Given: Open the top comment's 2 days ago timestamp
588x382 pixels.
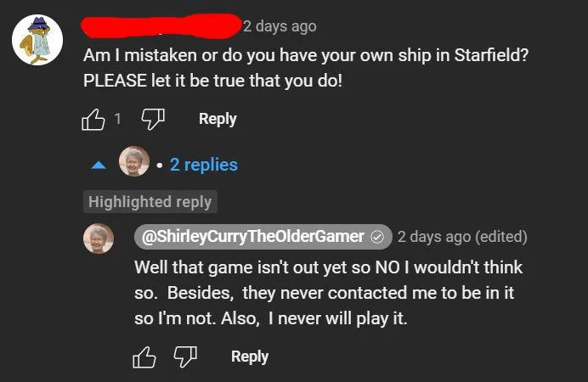Looking at the screenshot, I should tap(280, 26).
